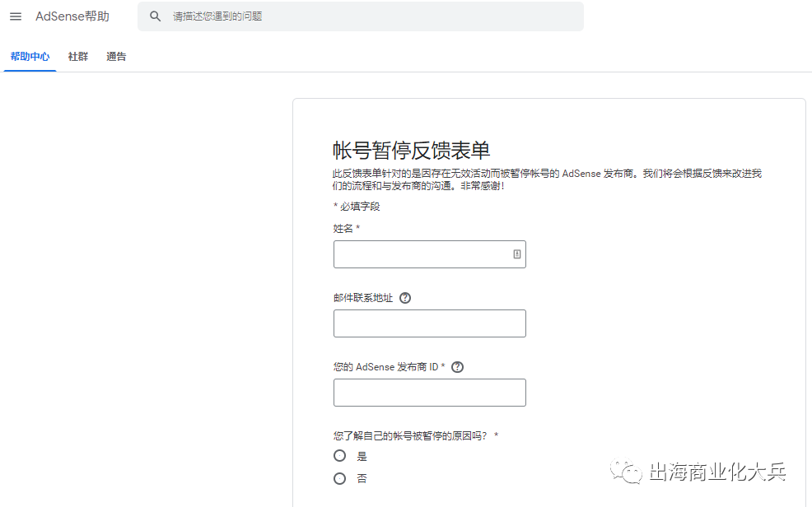This screenshot has height=507, width=812.
Task: Focus the 请描述您遇到的问题 search box
Action: pos(371,16)
